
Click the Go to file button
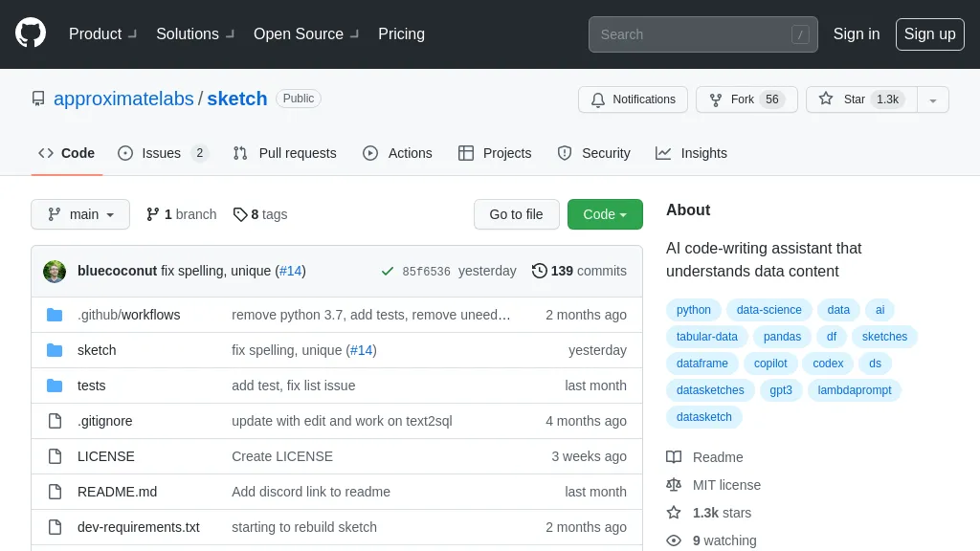(516, 214)
